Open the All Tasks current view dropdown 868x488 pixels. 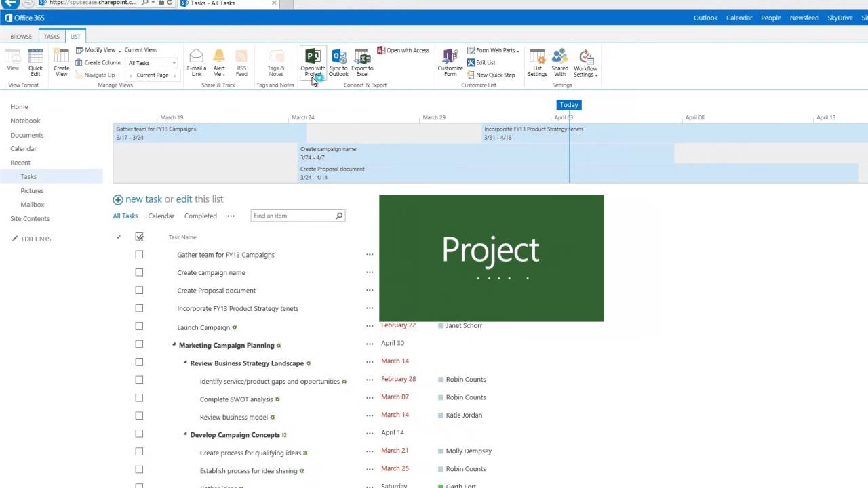[x=152, y=63]
